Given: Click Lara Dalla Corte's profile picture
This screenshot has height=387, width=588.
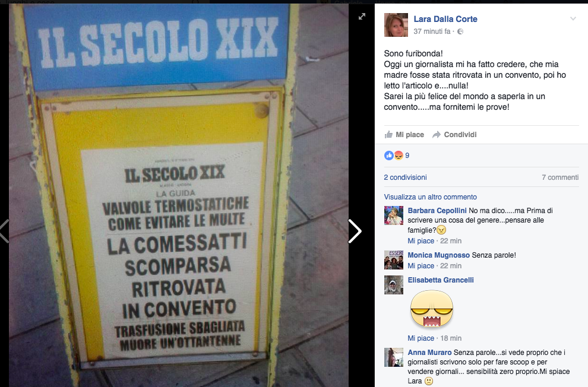Looking at the screenshot, I should click(x=396, y=25).
